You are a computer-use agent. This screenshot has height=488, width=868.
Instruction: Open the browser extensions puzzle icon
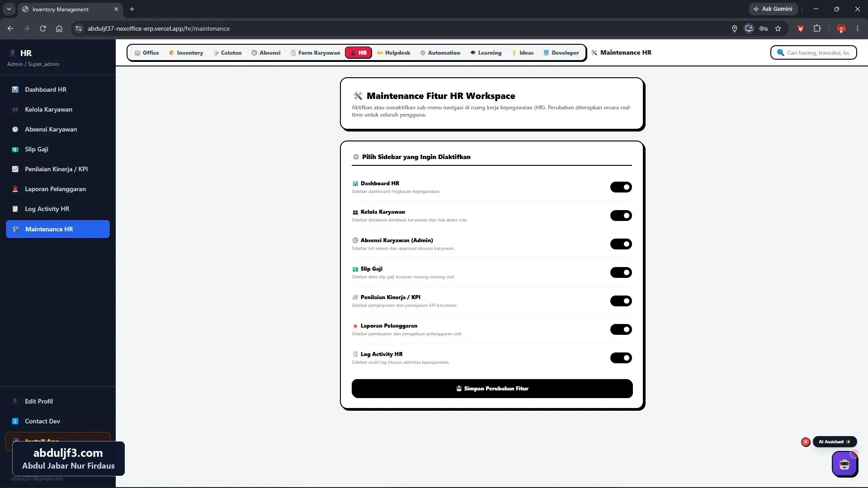tap(817, 28)
